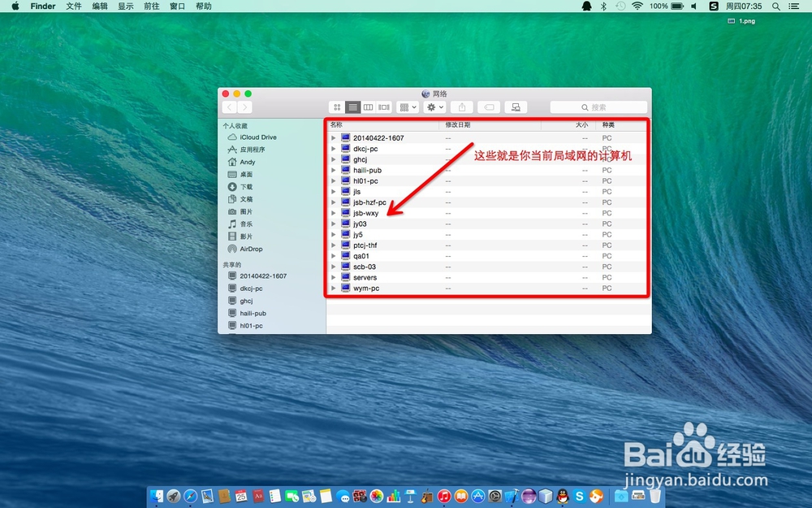
Task: Click the Connect to Server toolbar icon
Action: point(516,107)
